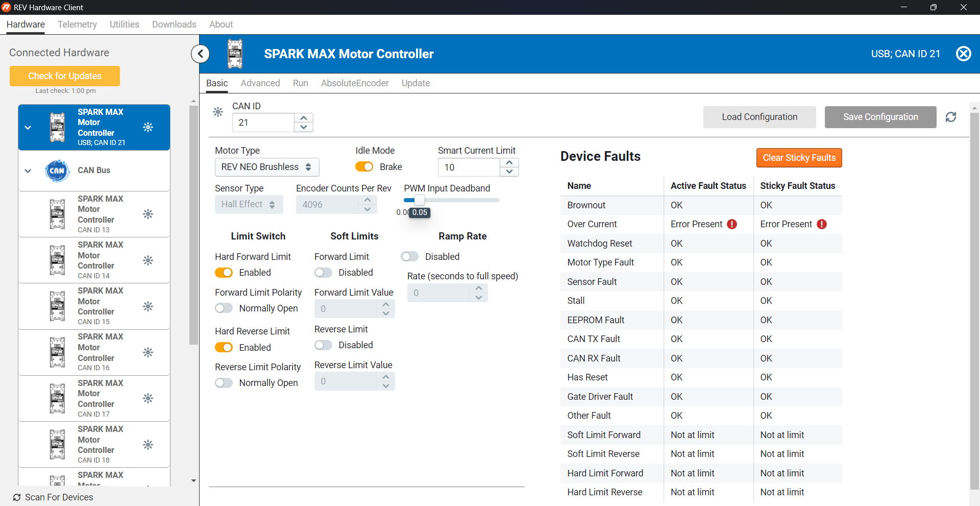Decrement the CAN ID value
Screen dimensions: 980x506
coord(304,127)
